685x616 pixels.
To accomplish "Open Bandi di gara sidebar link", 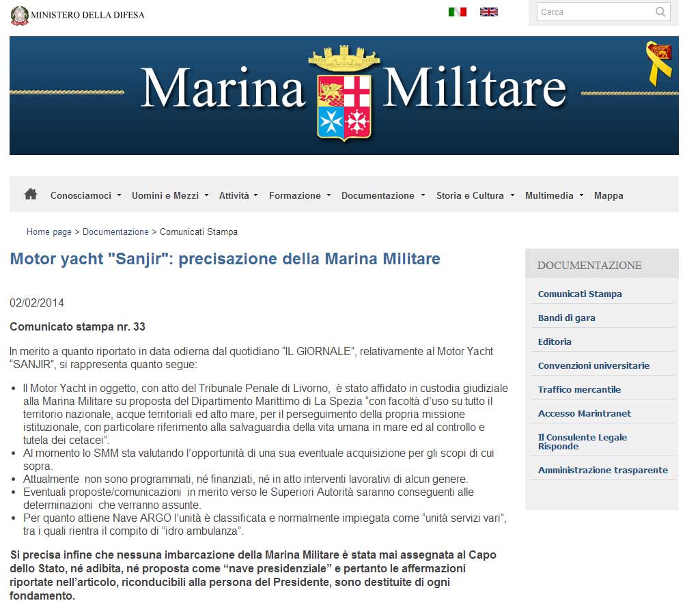I will 566,318.
